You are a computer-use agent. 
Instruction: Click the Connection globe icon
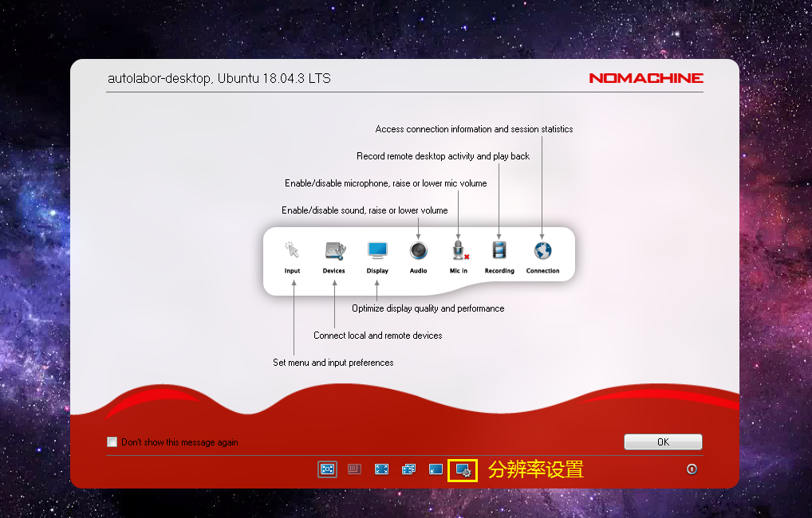[542, 251]
